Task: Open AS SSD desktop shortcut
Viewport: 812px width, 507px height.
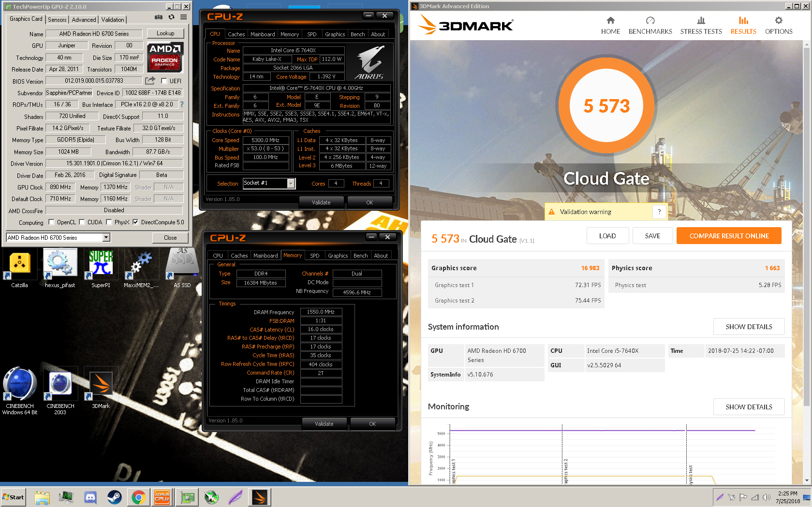Action: tap(182, 269)
